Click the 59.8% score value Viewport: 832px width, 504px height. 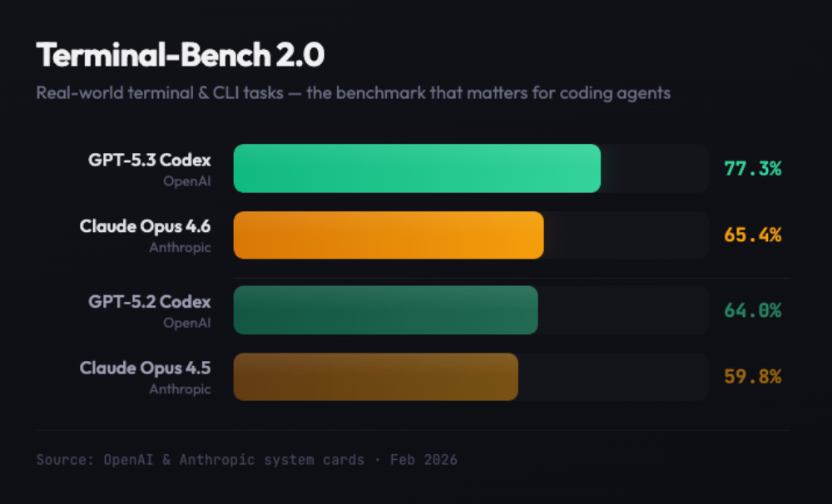752,377
